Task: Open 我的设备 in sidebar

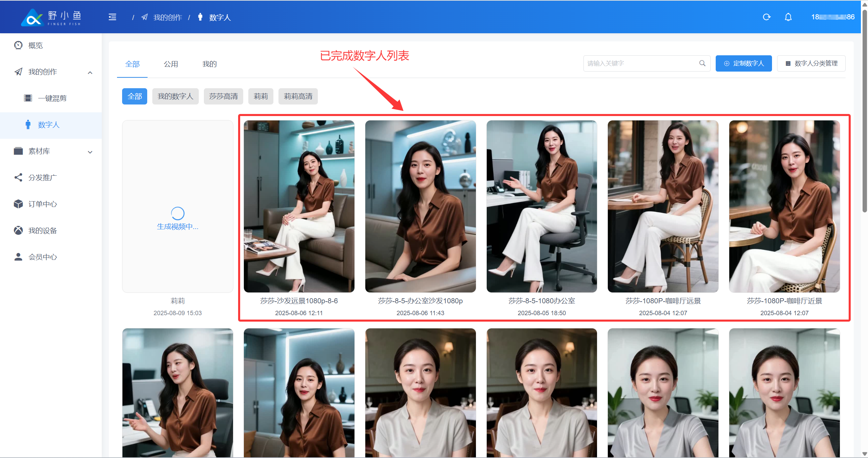Action: (42, 230)
